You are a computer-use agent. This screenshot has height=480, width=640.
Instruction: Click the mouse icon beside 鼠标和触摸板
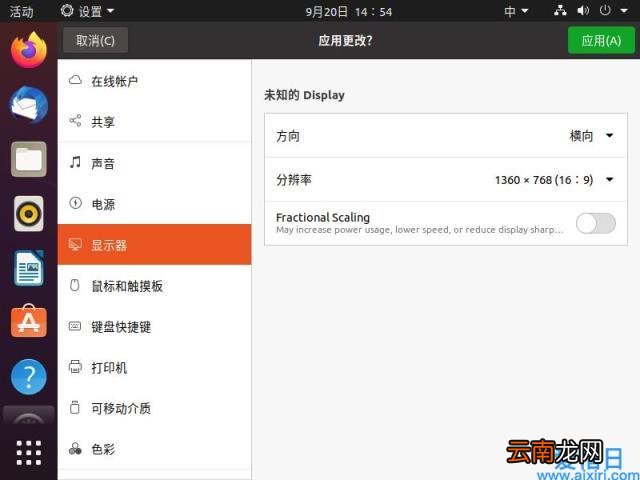coord(75,285)
